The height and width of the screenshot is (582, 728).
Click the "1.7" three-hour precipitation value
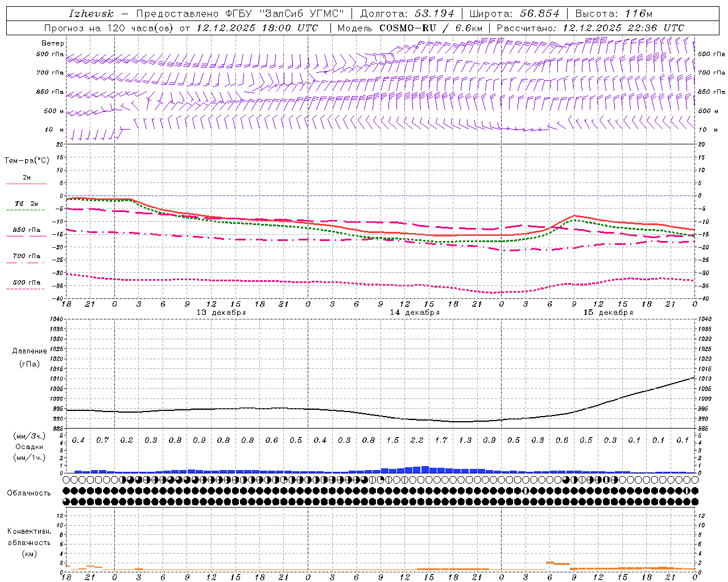[441, 440]
